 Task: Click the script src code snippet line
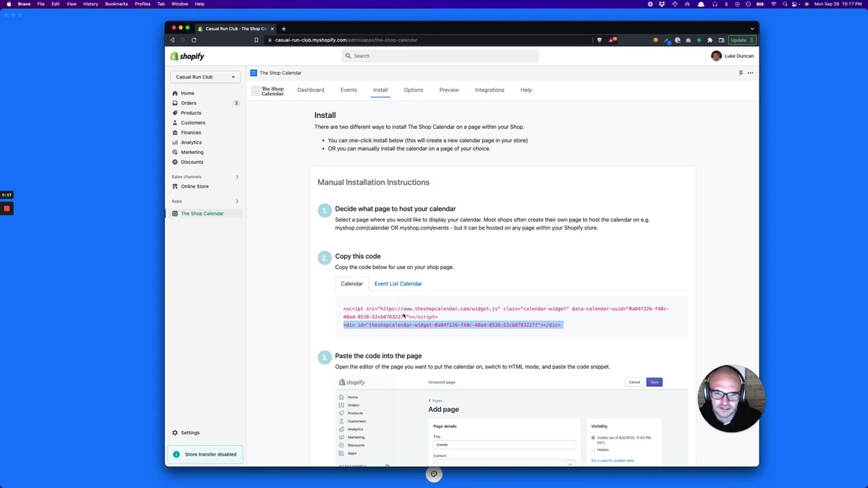506,312
